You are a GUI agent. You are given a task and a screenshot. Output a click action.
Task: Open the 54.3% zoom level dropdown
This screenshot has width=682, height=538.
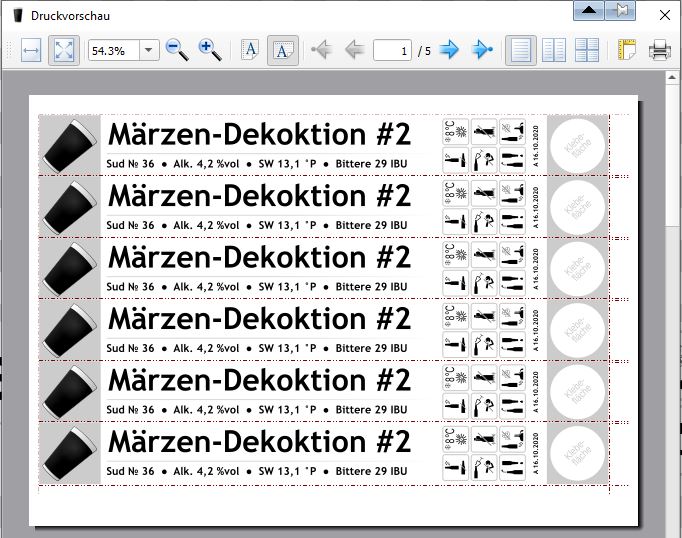pos(149,50)
